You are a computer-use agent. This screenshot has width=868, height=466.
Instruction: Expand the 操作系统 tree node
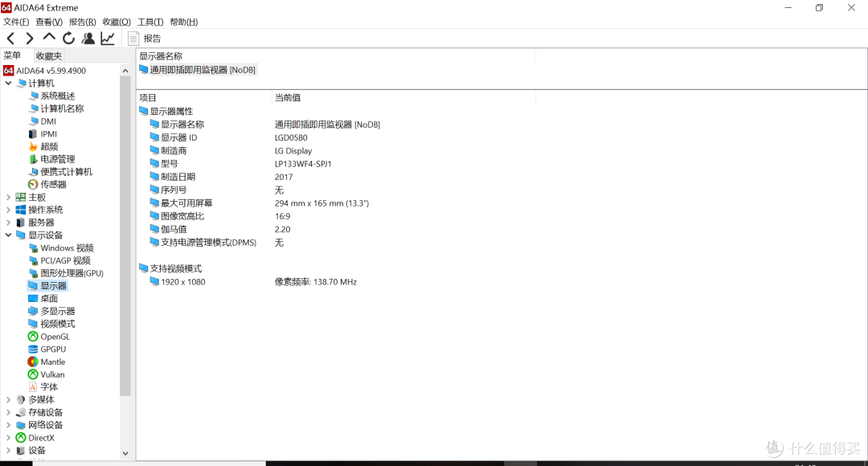coord(8,210)
